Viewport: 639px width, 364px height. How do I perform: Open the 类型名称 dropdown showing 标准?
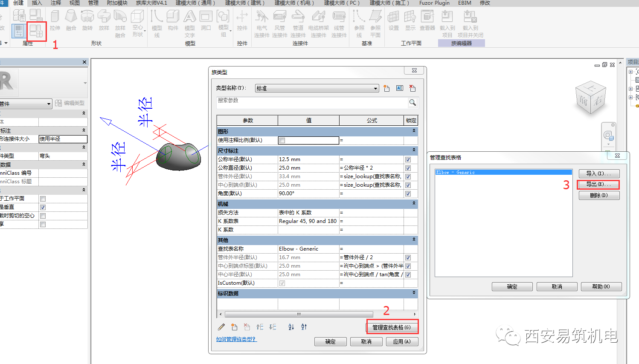(317, 88)
